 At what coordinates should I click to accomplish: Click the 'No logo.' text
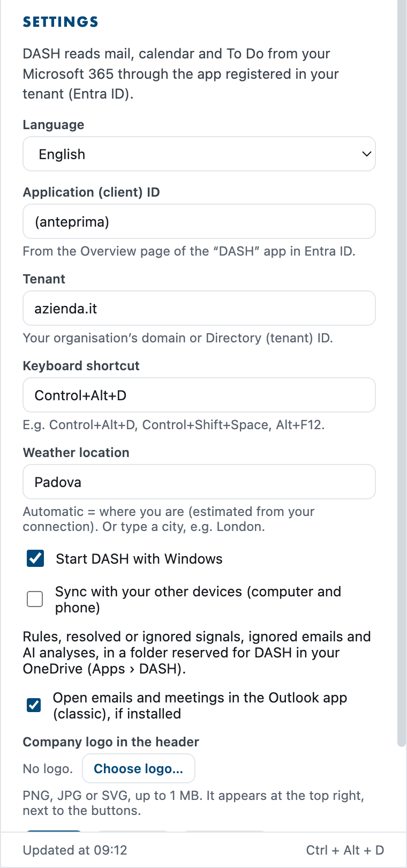click(48, 769)
